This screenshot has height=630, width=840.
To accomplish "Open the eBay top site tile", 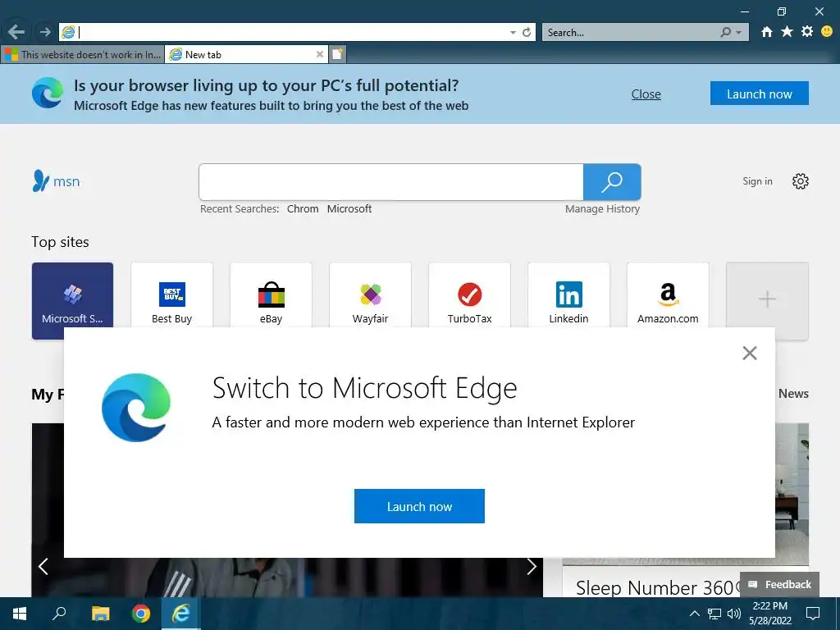I will (x=271, y=295).
